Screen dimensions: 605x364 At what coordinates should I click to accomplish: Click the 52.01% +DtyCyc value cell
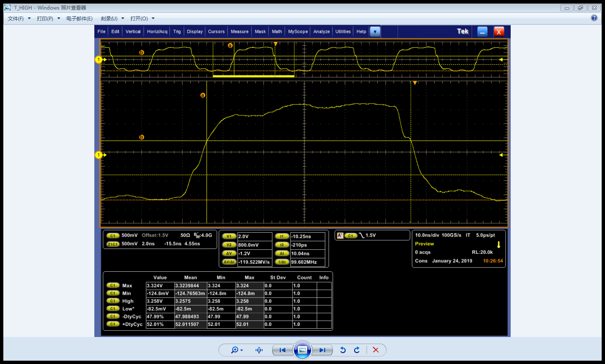coord(160,324)
